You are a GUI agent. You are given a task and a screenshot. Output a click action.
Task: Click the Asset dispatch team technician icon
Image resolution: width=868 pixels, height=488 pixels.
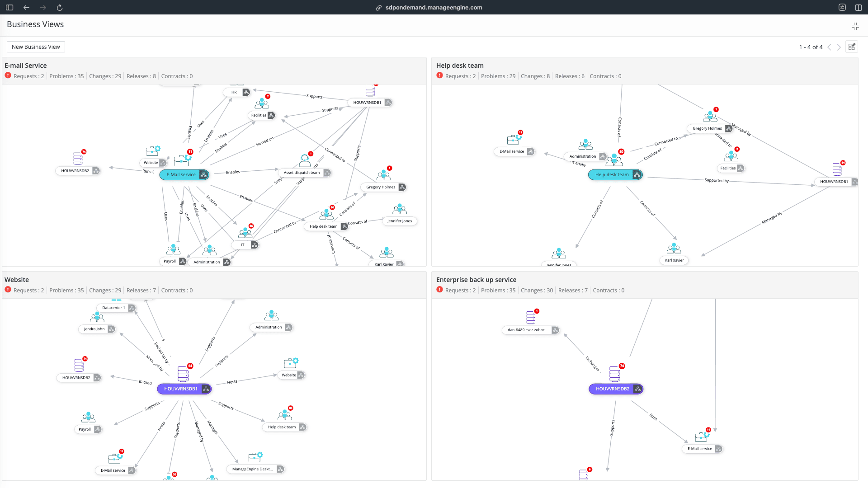pos(305,160)
